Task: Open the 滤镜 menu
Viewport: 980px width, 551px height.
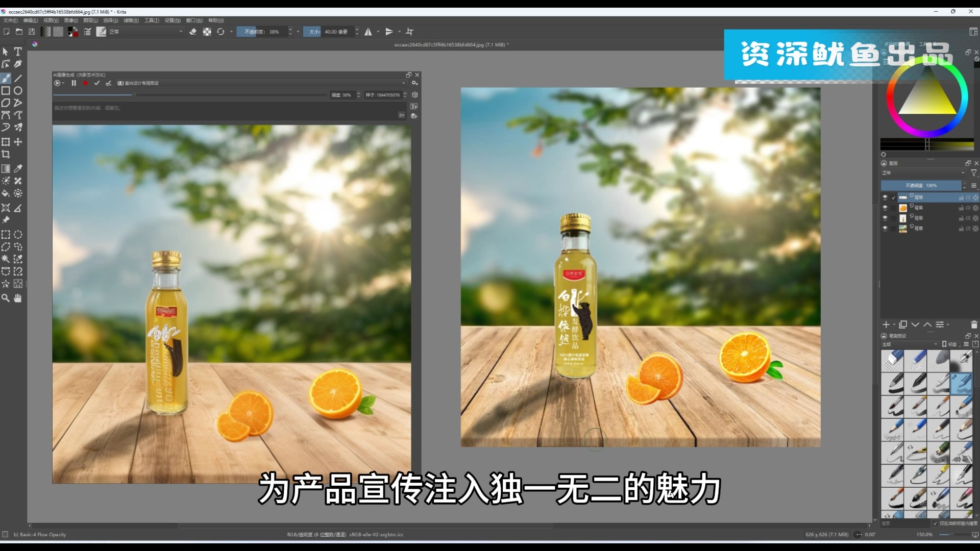Action: point(131,20)
